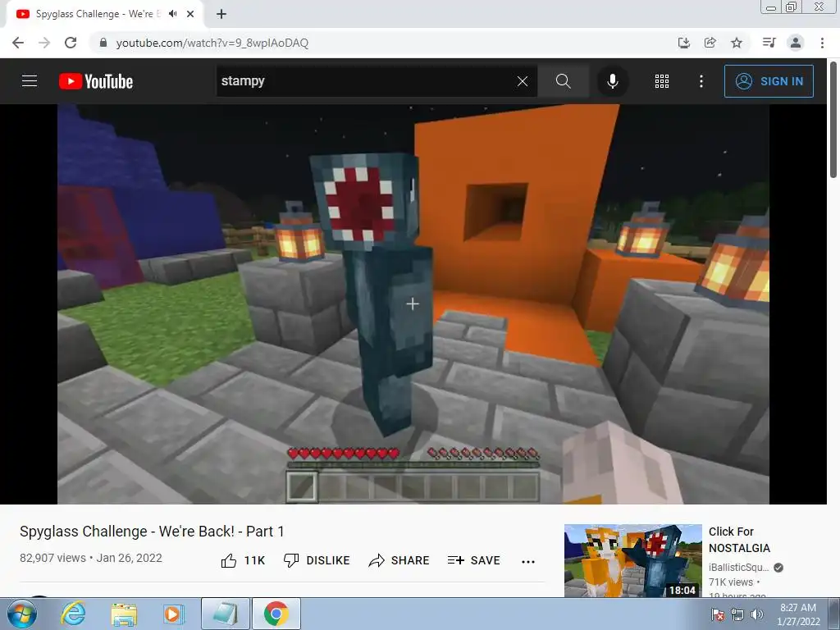Image resolution: width=840 pixels, height=630 pixels.
Task: Open the Action Center flag tray icon
Action: [x=718, y=614]
